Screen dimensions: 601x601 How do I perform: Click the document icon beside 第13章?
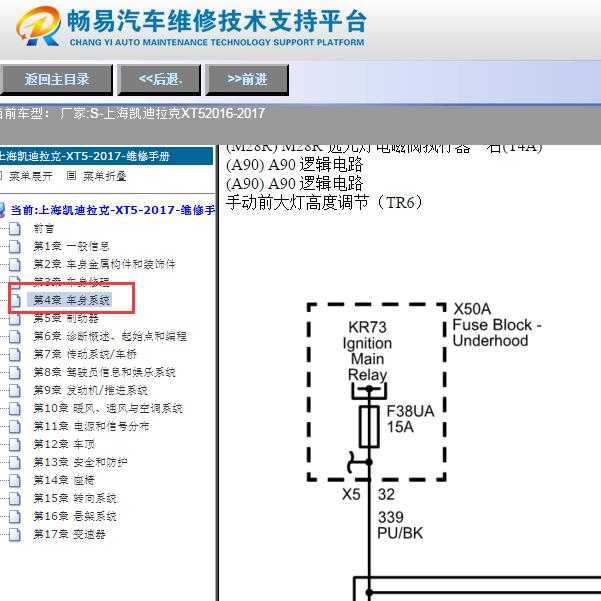point(15,463)
